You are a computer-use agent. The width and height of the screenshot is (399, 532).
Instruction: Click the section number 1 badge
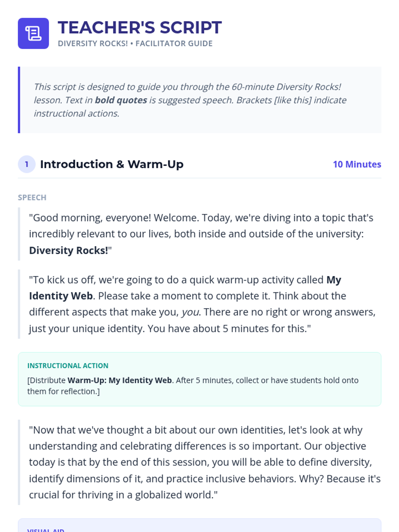click(x=27, y=164)
